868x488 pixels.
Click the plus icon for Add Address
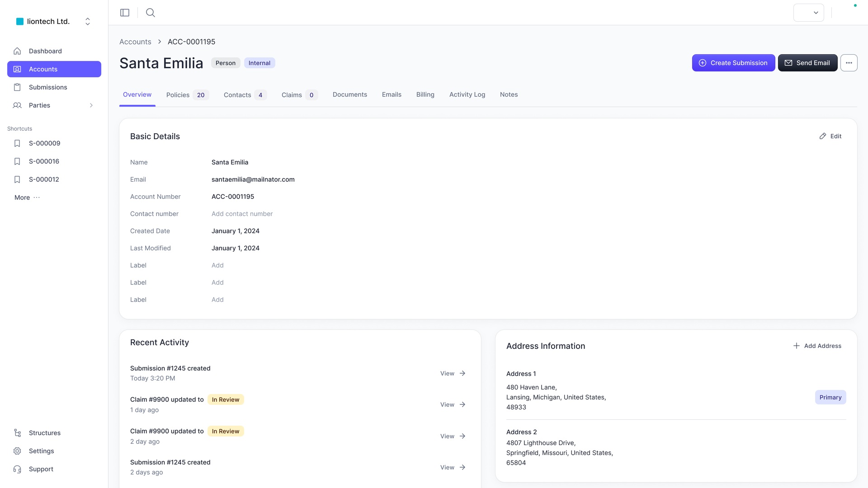click(797, 346)
